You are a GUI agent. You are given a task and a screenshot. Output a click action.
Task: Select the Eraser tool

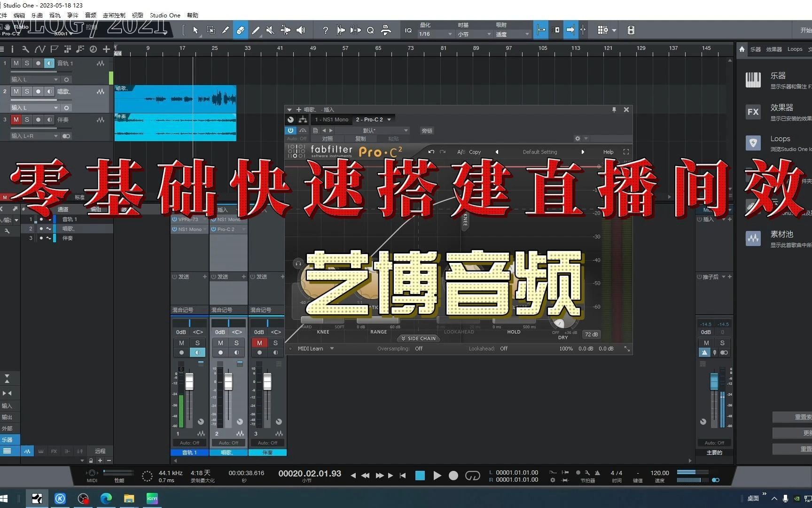coord(240,30)
